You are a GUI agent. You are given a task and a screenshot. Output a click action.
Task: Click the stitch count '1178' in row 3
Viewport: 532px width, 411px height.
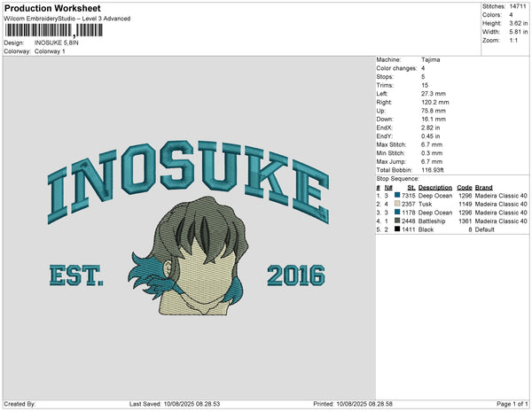[409, 213]
